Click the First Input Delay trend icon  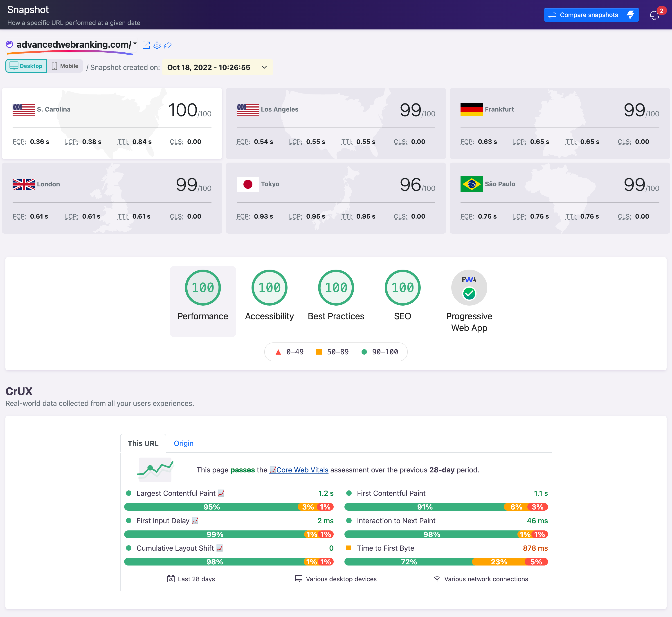tap(194, 521)
